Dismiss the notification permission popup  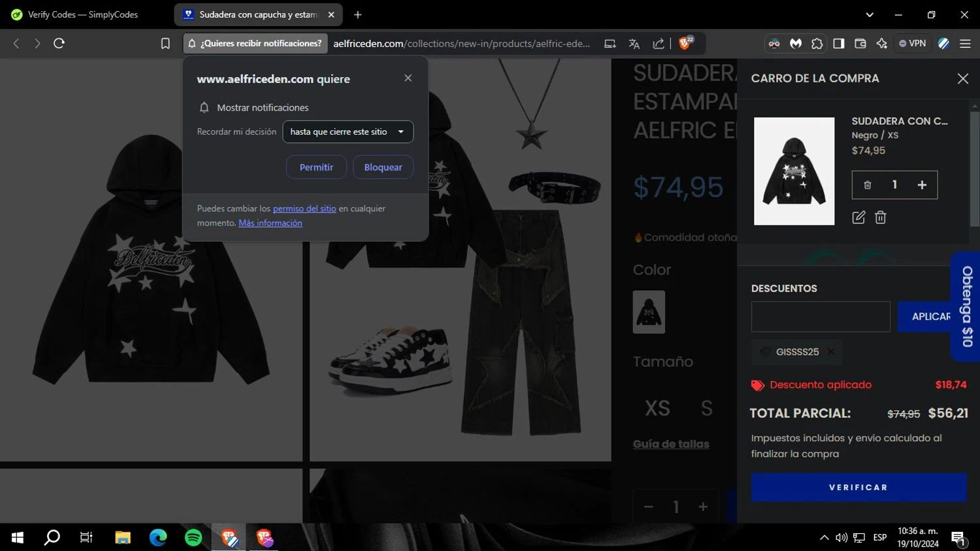408,78
